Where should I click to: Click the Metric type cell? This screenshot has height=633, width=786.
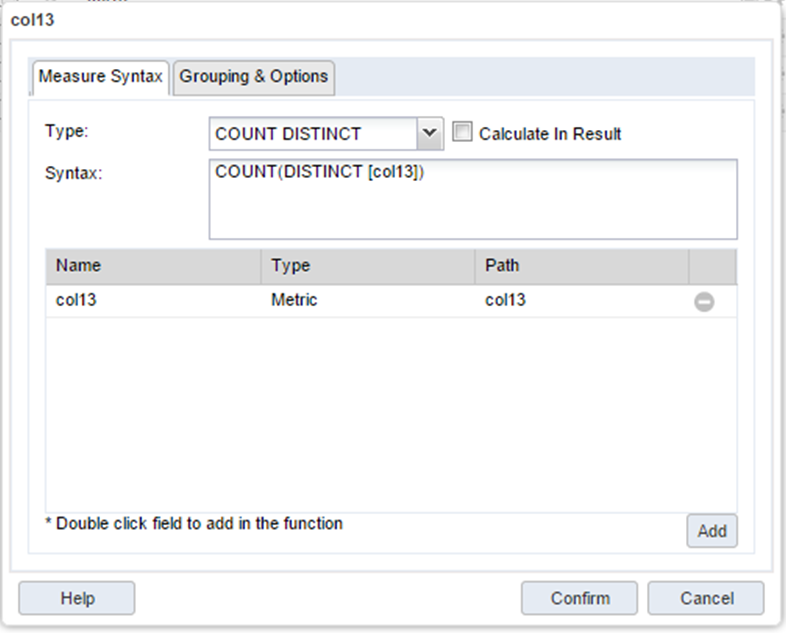pyautogui.click(x=367, y=301)
